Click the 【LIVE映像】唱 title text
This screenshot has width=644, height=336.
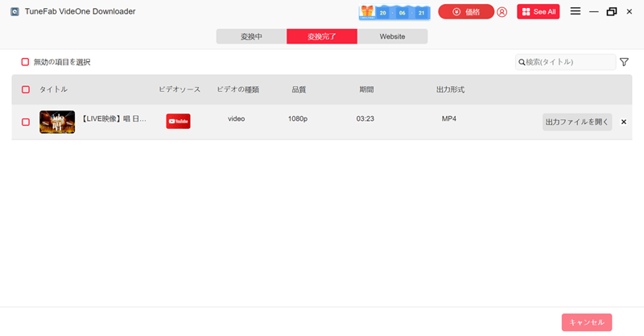pyautogui.click(x=114, y=119)
